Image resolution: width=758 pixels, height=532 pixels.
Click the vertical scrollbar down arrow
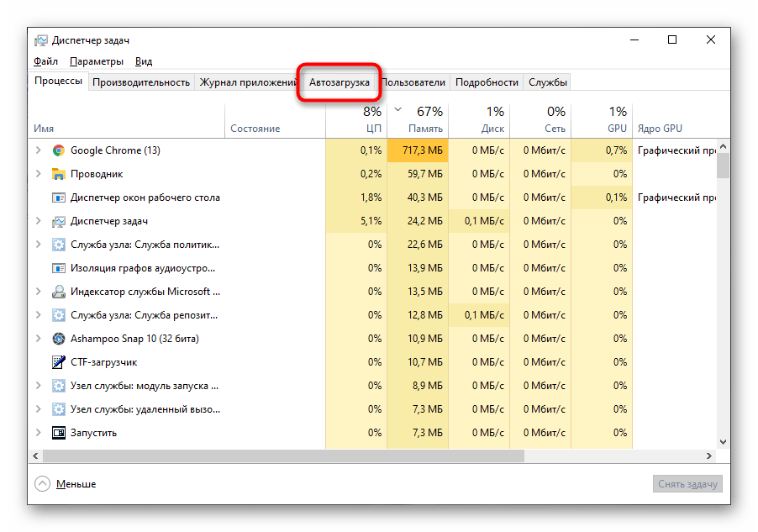(723, 440)
